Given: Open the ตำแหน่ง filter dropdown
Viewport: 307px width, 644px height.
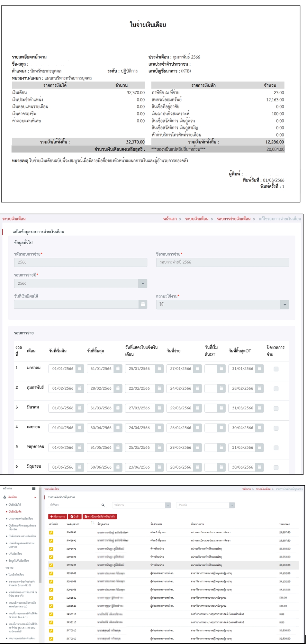Looking at the screenshot, I should [206, 505].
